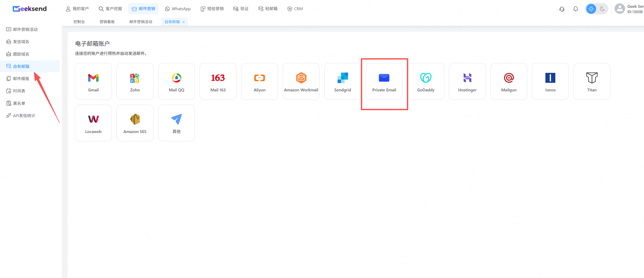644x278 pixels.
Task: Go to Geeksend logo home
Action: tap(30, 9)
